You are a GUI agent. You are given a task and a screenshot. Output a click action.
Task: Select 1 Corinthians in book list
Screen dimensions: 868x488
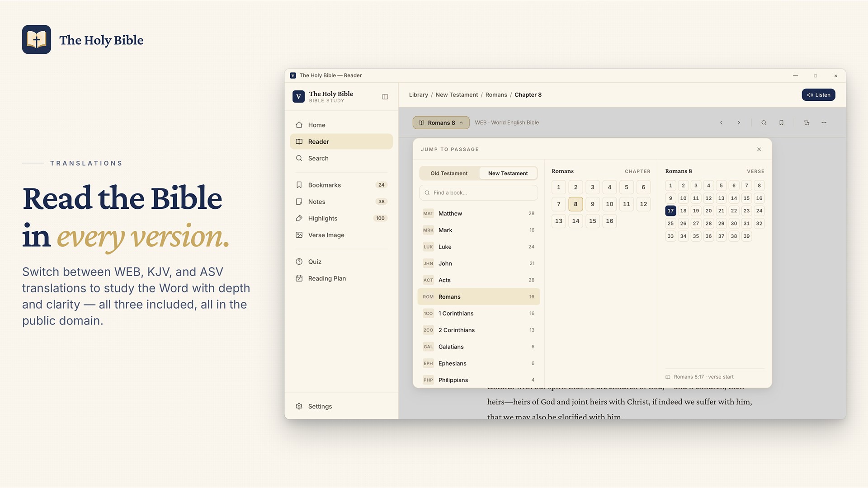click(478, 314)
